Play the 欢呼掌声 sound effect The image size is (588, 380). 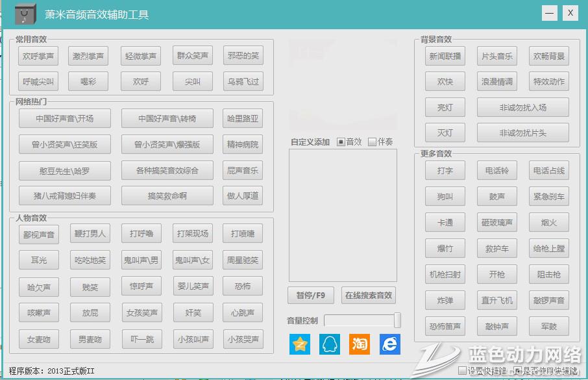(39, 56)
